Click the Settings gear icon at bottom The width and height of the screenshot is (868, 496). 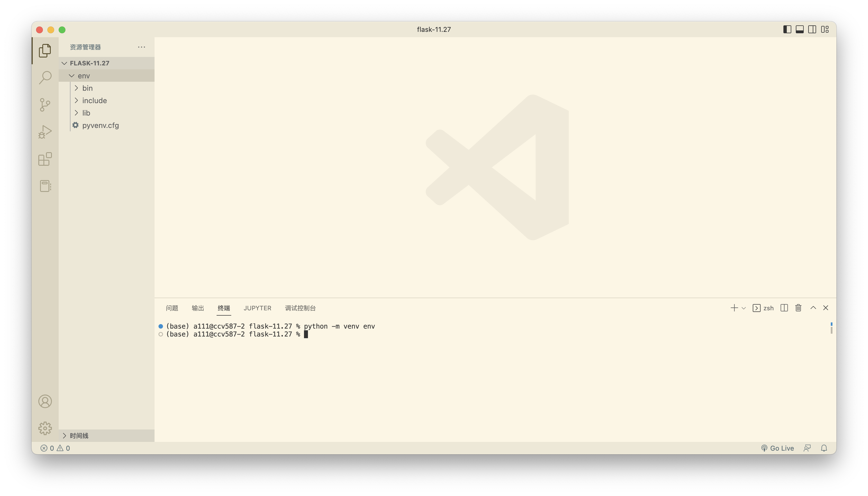point(45,428)
